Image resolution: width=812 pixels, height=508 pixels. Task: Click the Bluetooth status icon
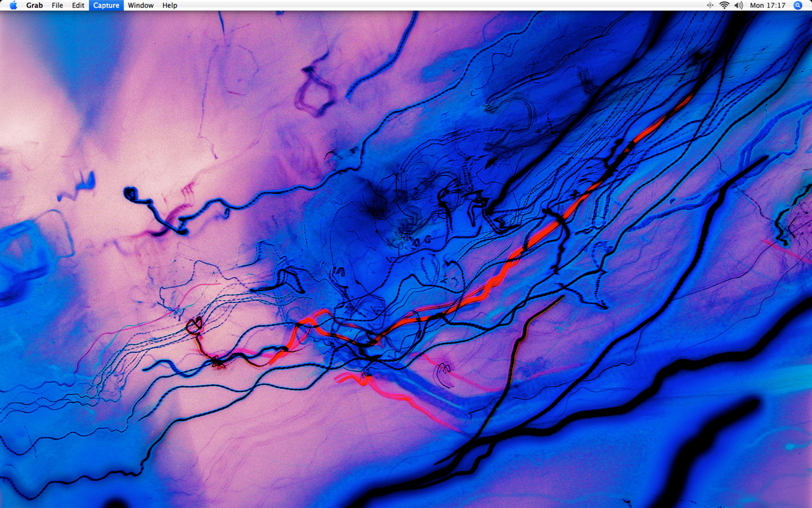710,5
